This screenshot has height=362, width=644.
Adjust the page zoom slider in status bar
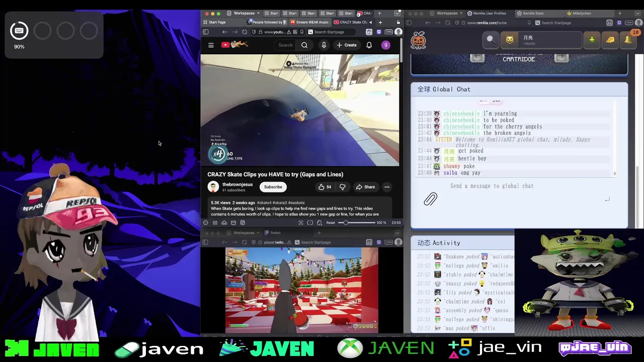point(357,223)
